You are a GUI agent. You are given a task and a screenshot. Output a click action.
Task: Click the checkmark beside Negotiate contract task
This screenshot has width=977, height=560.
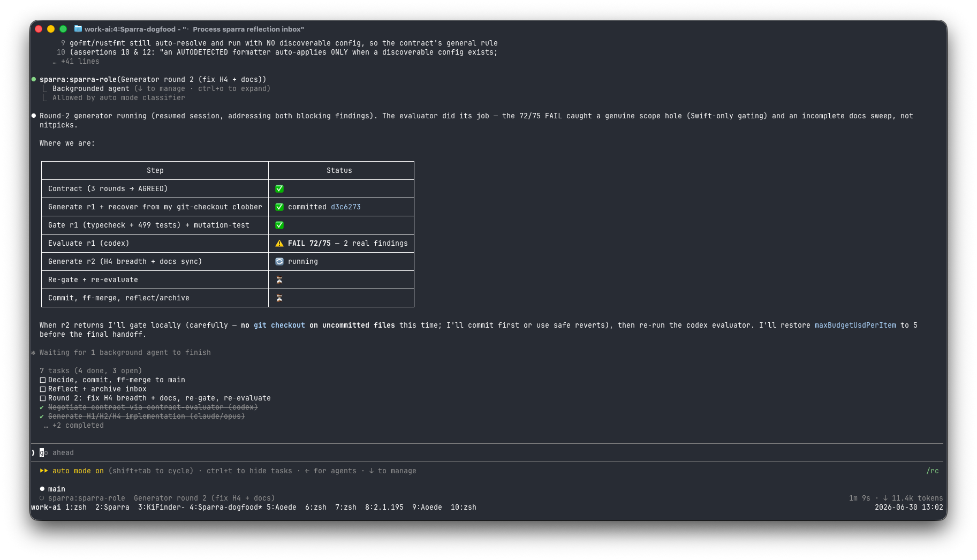[42, 407]
